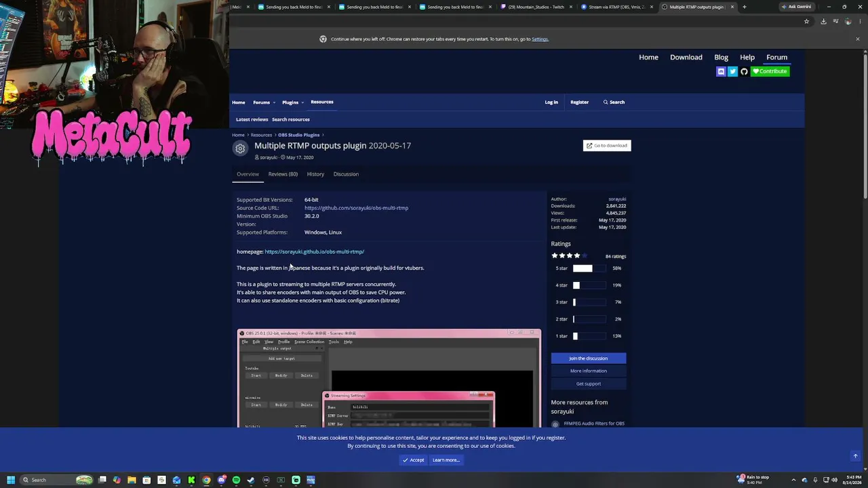This screenshot has height=488, width=868.
Task: Expand the Plugins dropdown arrow
Action: [302, 102]
